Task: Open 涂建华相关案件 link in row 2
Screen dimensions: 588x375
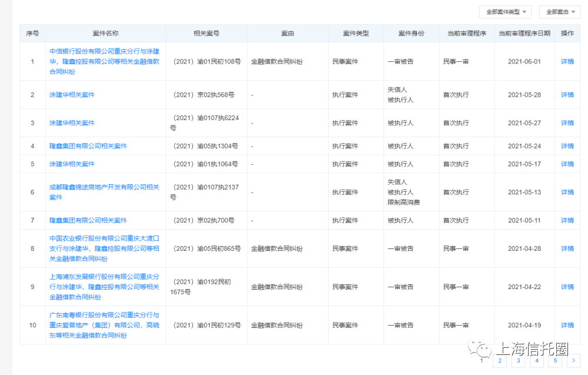Action: [72, 95]
